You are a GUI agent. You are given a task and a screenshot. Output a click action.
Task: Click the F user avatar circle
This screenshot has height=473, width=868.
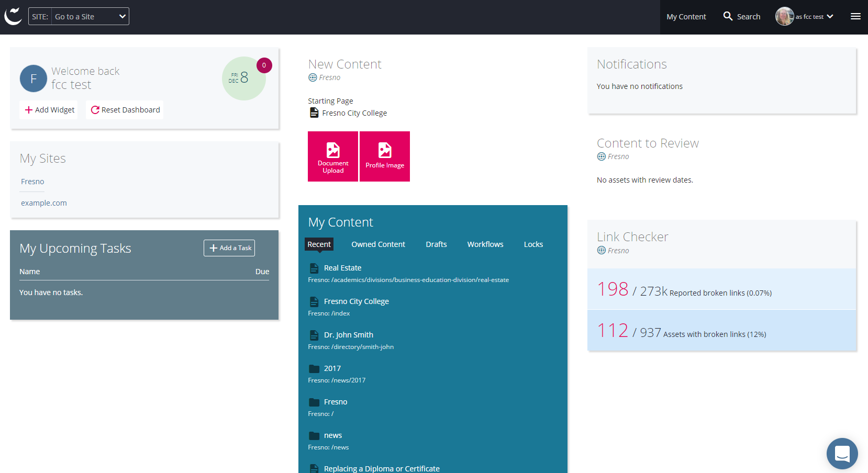coord(33,78)
